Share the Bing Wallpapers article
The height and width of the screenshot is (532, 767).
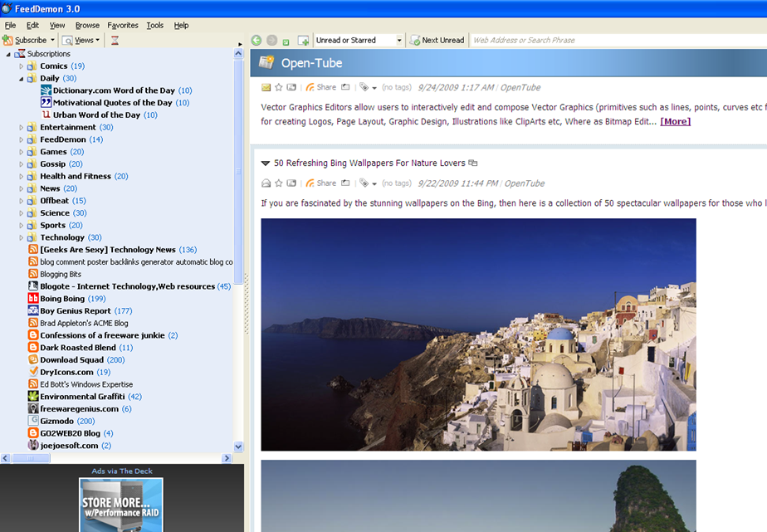[321, 183]
